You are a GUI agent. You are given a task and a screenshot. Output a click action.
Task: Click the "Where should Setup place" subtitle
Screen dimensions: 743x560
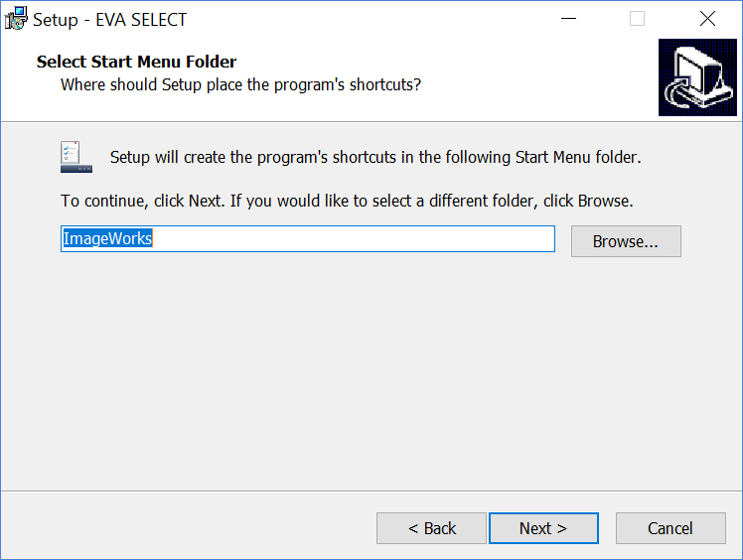(x=240, y=84)
